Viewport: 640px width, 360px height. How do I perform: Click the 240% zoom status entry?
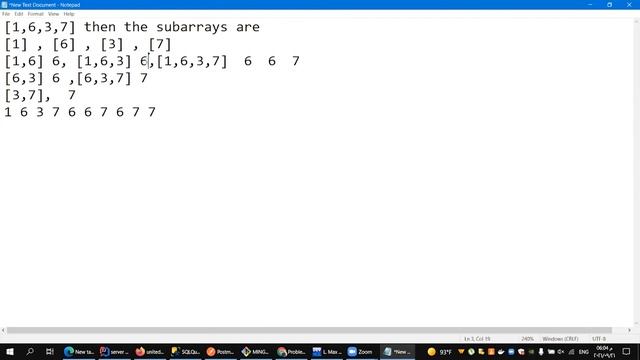527,339
